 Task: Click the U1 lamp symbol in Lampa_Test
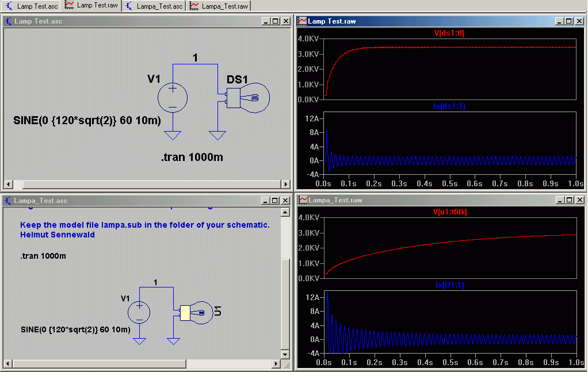pos(197,313)
